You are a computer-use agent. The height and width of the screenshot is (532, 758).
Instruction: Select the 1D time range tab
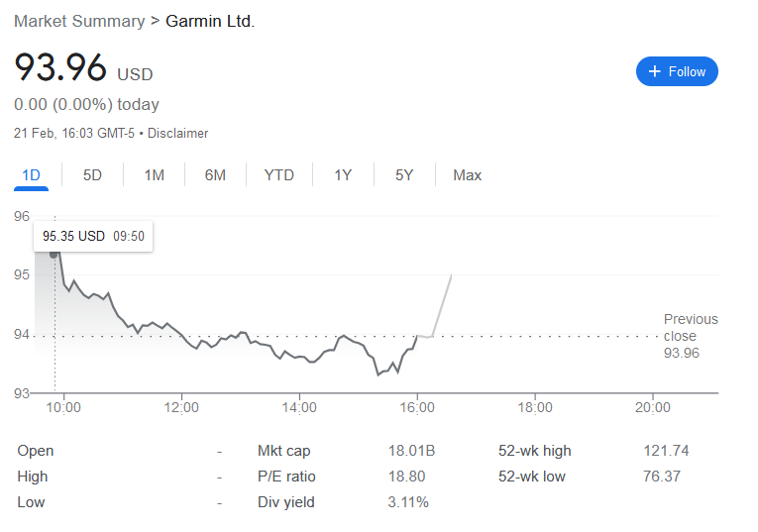pyautogui.click(x=32, y=175)
